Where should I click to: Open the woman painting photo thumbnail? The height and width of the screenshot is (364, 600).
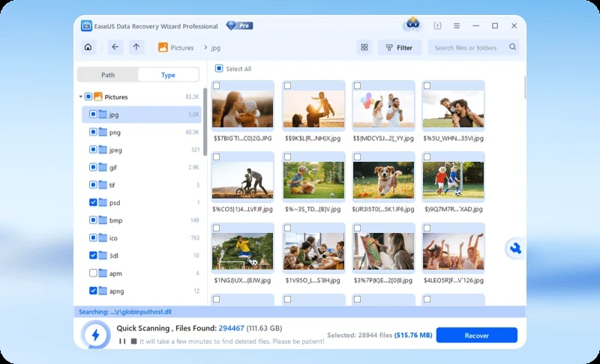pos(383,252)
